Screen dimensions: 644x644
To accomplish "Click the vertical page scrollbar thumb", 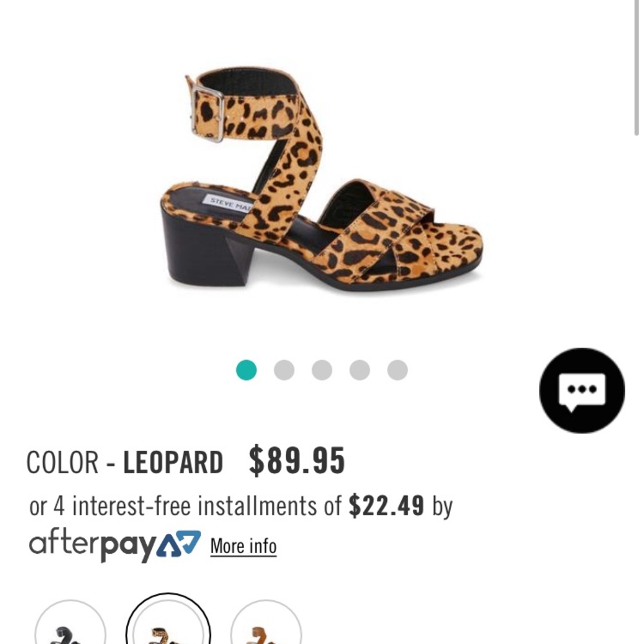I will coord(636,68).
